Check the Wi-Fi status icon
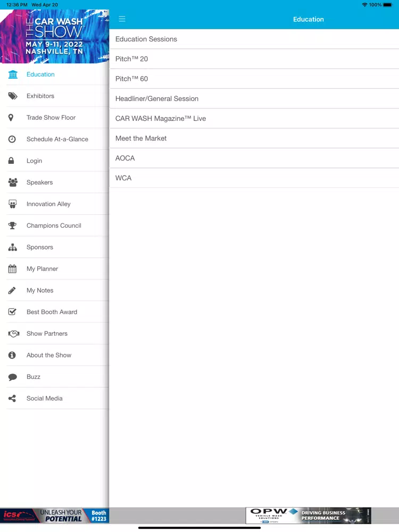 coord(365,5)
